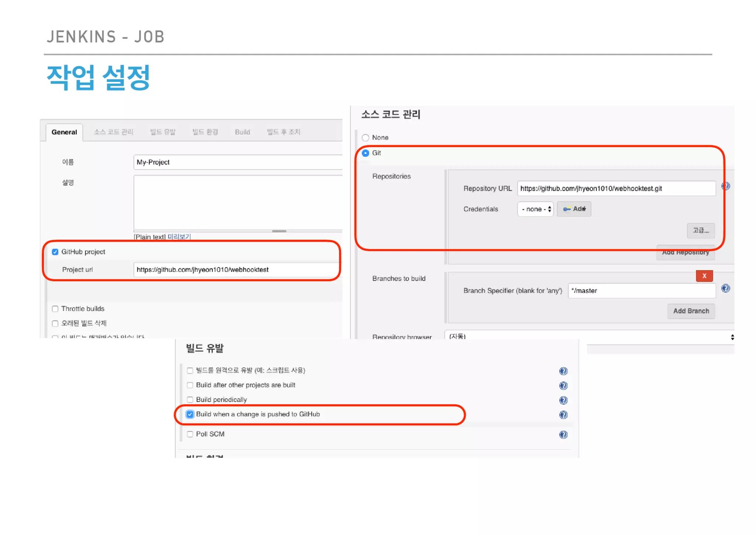Select the None source control radio button
This screenshot has width=756, height=535.
[x=365, y=138]
